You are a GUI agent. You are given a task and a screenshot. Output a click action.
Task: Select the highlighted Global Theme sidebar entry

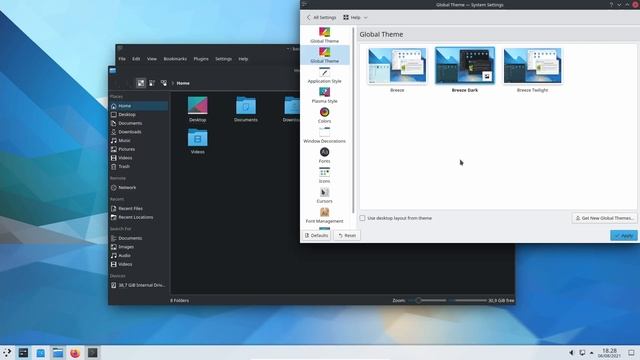(x=324, y=56)
